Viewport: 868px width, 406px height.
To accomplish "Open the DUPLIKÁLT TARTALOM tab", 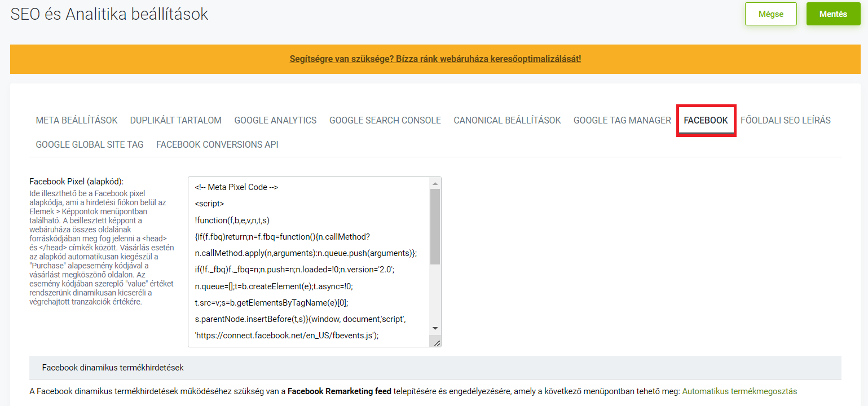I will 176,120.
